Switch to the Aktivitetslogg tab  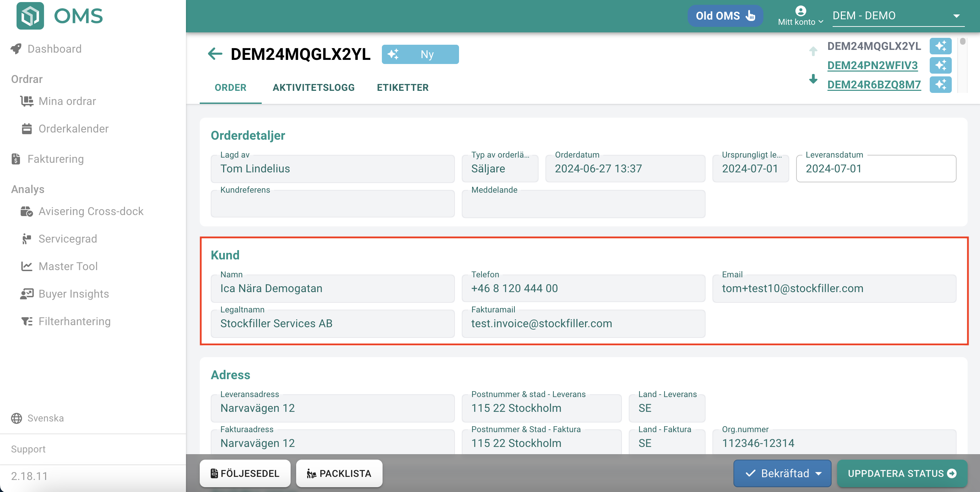coord(313,87)
